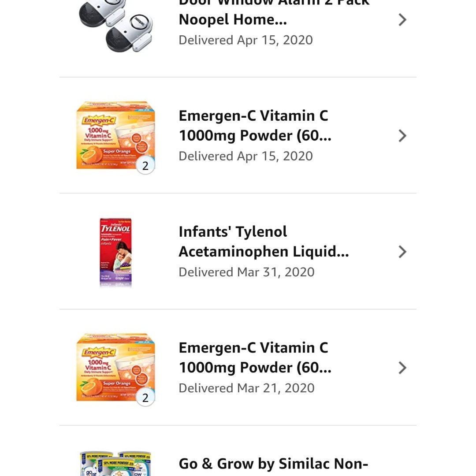Open Go & Grow by Similac title
Image resolution: width=476 pixels, height=476 pixels.
coord(273,464)
